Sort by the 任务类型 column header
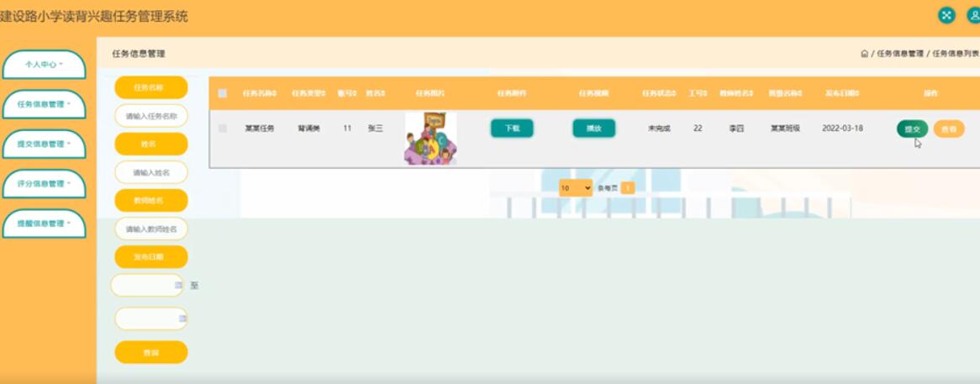 [308, 93]
